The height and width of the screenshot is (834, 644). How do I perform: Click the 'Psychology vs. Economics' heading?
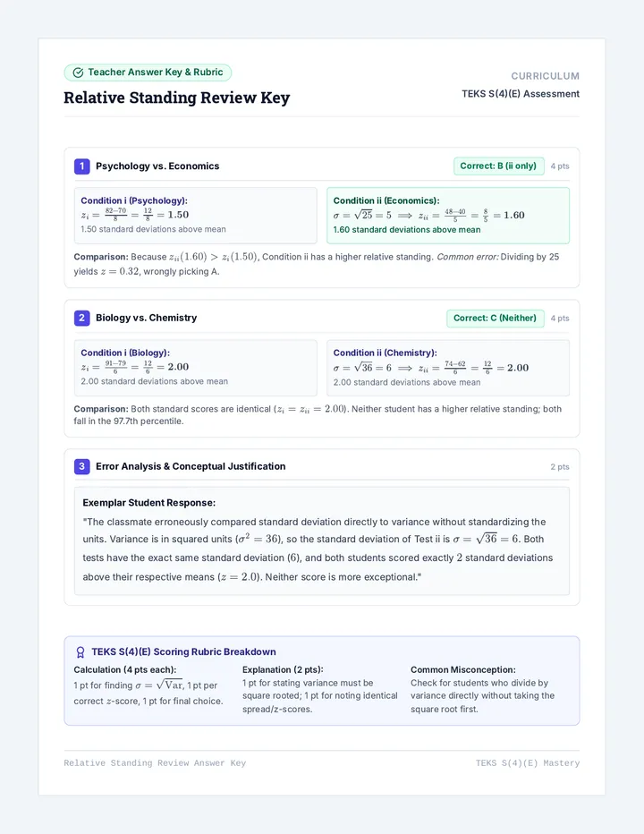pos(157,166)
